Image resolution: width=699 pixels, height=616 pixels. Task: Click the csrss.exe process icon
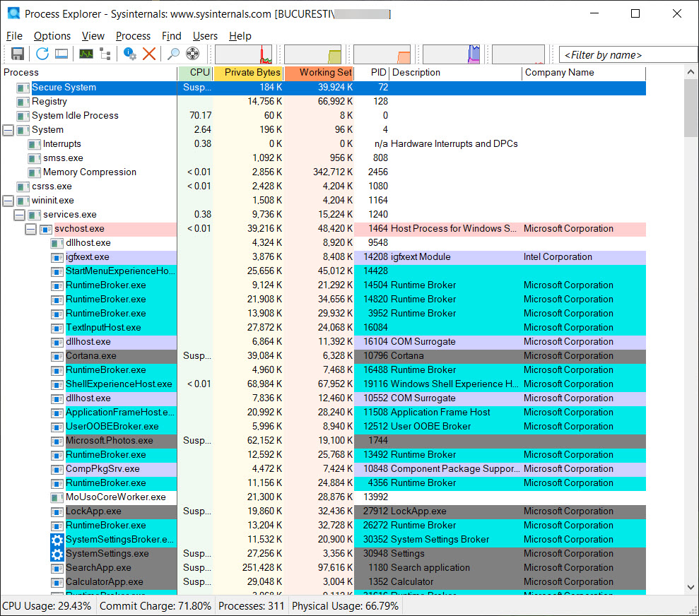coord(23,186)
